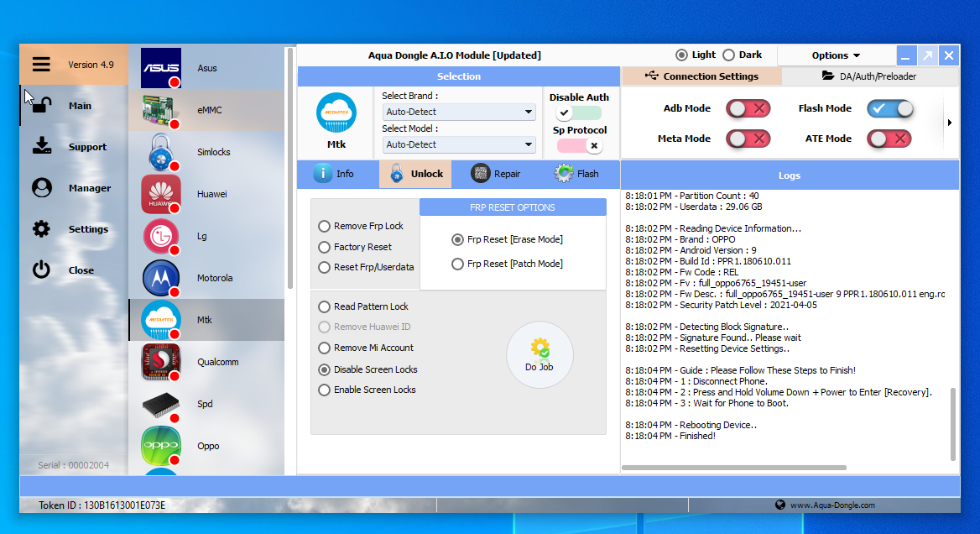Click the brand list vertical scrollbar
Viewport: 980px width, 534px height.
coord(289,169)
